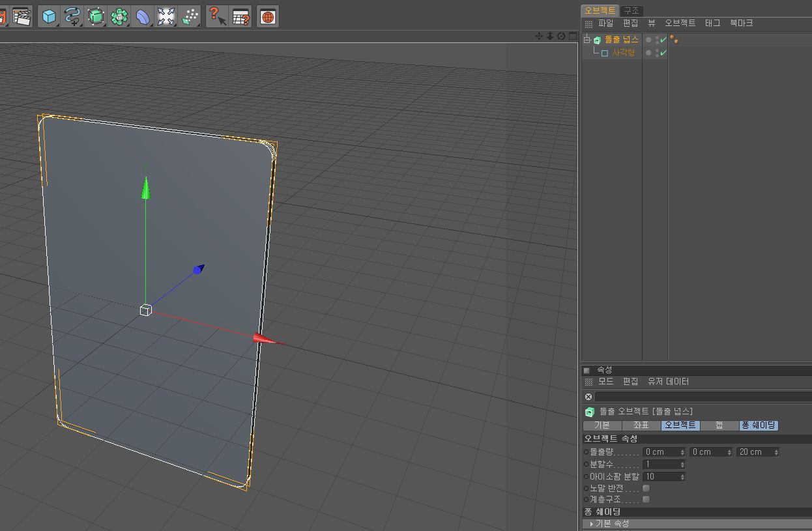812x531 pixels.
Task: Click the four-arrows scene objects icon
Action: click(x=166, y=17)
